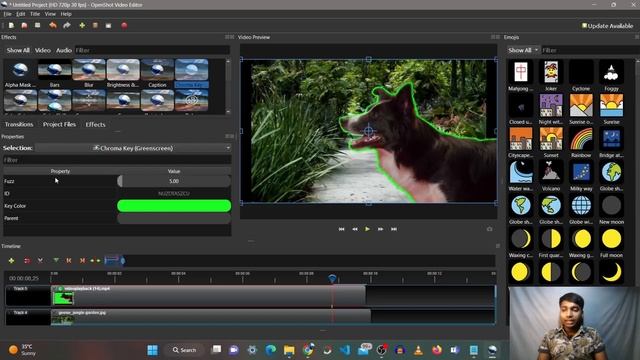Click the Fuzz value slider
Viewport: 640px width, 360px height.
[174, 181]
